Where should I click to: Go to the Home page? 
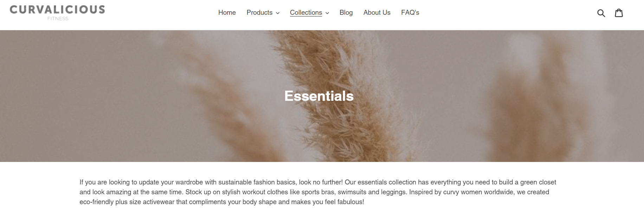(227, 13)
